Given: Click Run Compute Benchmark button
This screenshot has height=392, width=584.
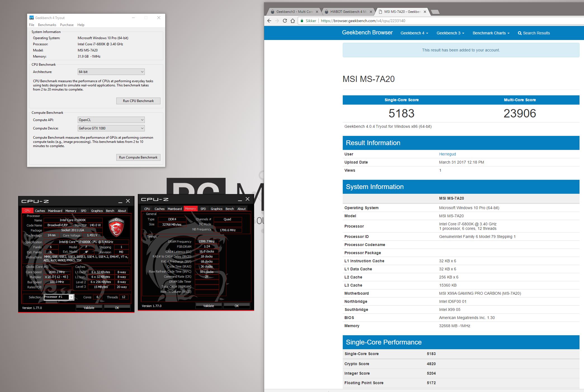Looking at the screenshot, I should [138, 157].
